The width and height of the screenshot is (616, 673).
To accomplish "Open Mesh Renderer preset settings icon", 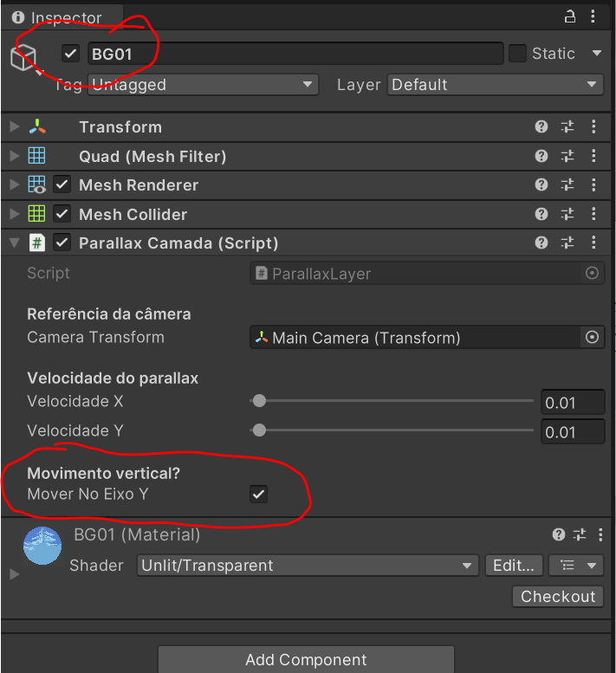I will pos(567,185).
